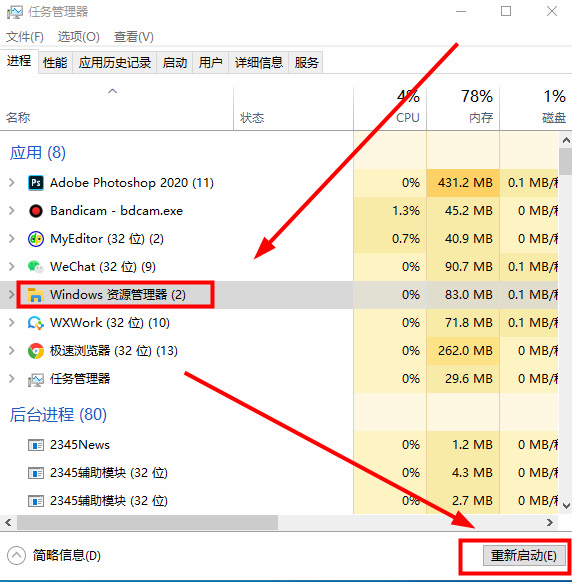Select the 极速浏览器 (32 位) (13) row name
The width and height of the screenshot is (572, 582).
(114, 351)
